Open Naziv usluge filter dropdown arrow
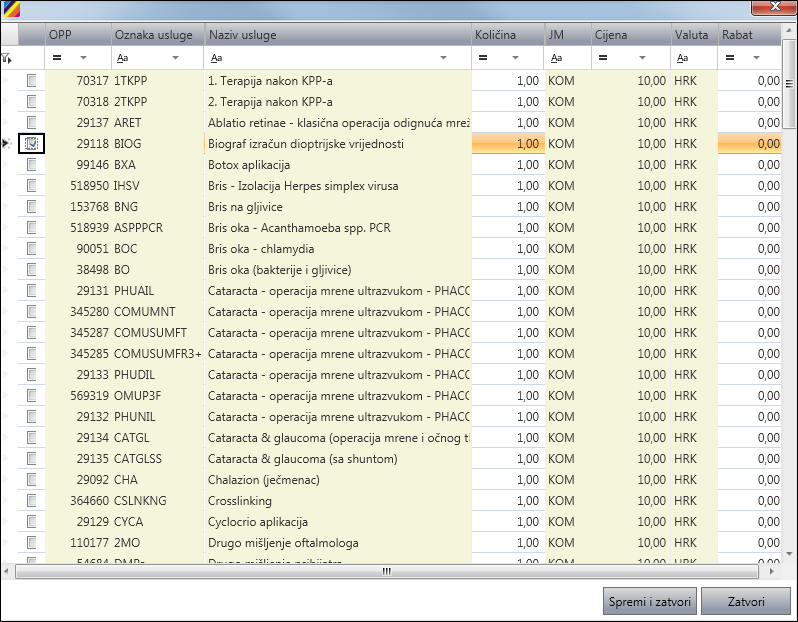The image size is (798, 622). click(x=443, y=58)
